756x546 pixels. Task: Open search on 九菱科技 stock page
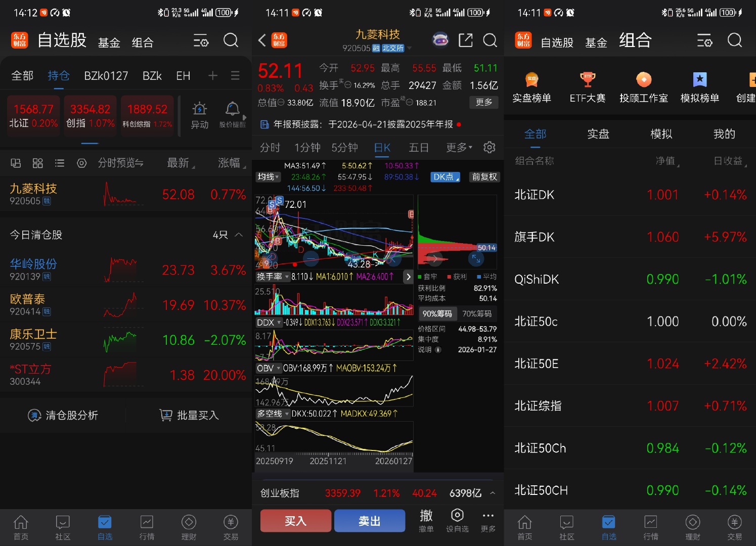tap(490, 40)
